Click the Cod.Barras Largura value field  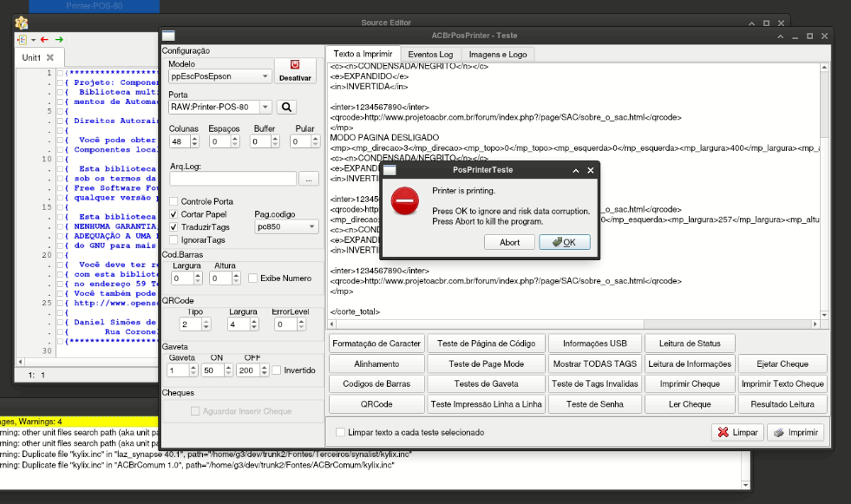pyautogui.click(x=182, y=278)
